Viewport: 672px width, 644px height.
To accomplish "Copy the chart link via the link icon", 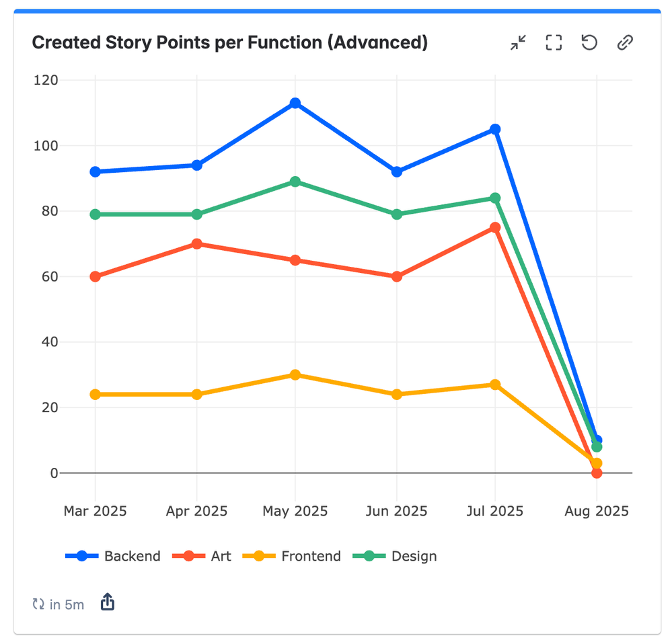I will [625, 42].
